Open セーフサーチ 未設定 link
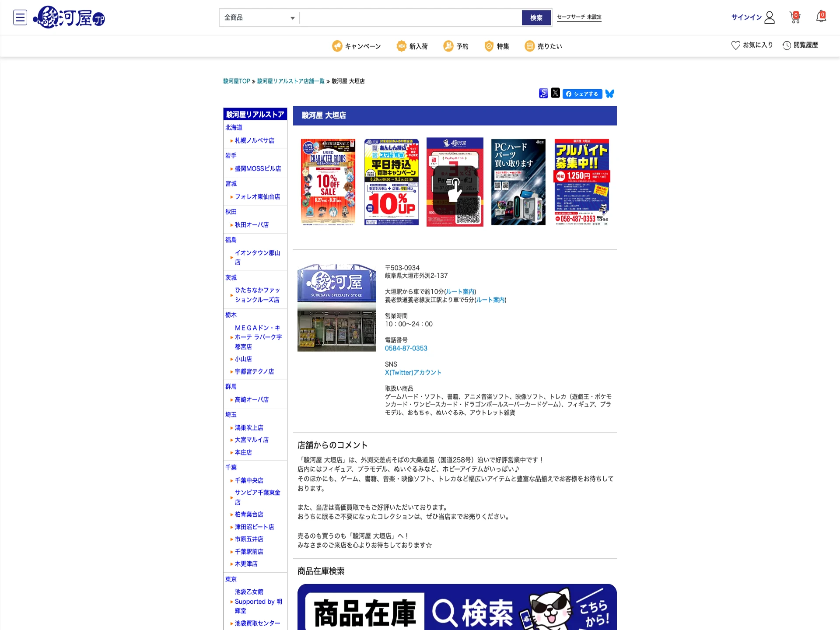 coord(579,17)
